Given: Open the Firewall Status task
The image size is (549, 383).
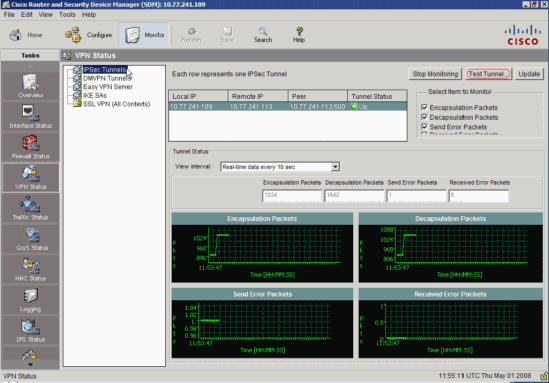Looking at the screenshot, I should (x=30, y=147).
